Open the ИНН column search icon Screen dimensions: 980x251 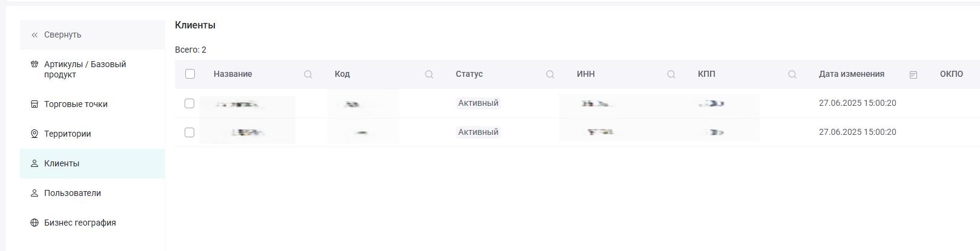click(671, 74)
